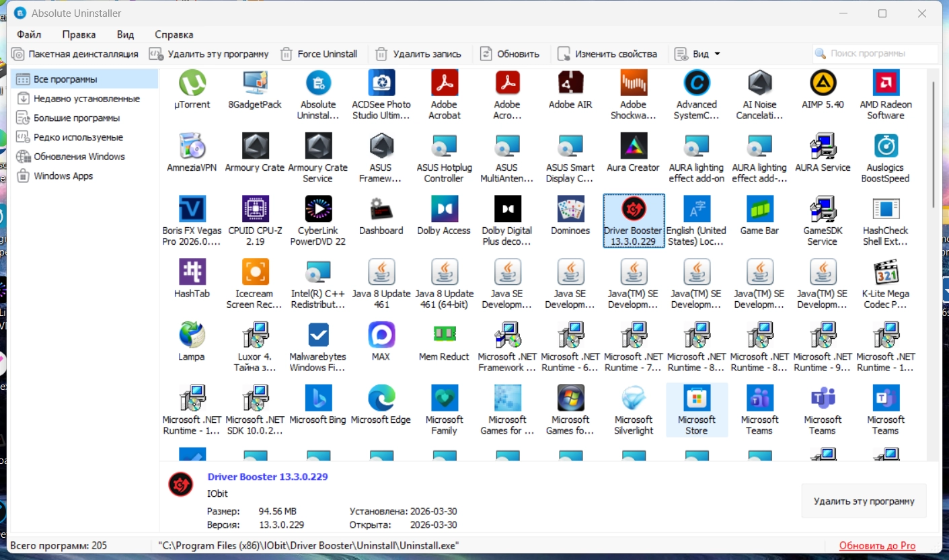949x560 pixels.
Task: Click the Обновить до Pro link
Action: tap(877, 545)
